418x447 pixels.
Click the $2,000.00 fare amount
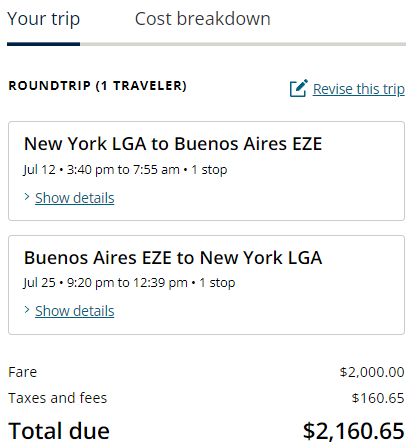[372, 372]
